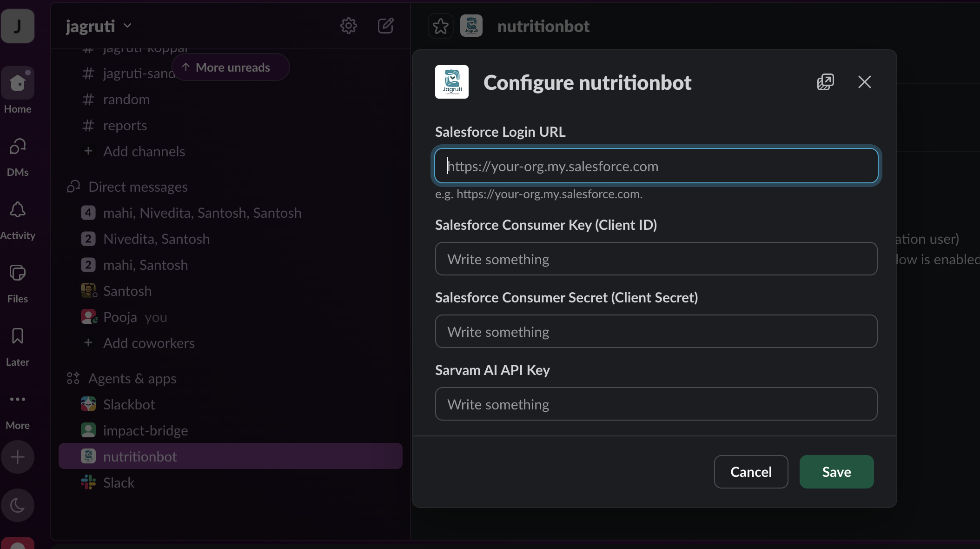
Task: Toggle the dark mode moon icon
Action: [x=18, y=505]
